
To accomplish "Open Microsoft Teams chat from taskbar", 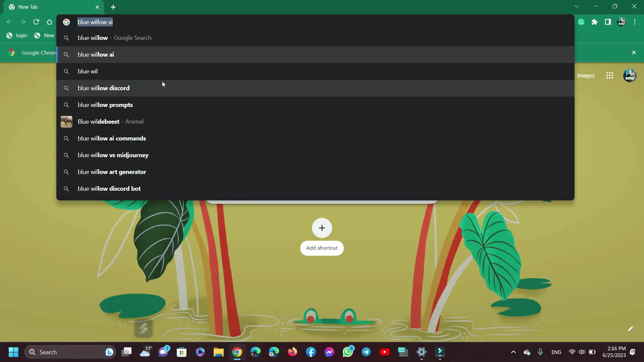I will tap(164, 352).
